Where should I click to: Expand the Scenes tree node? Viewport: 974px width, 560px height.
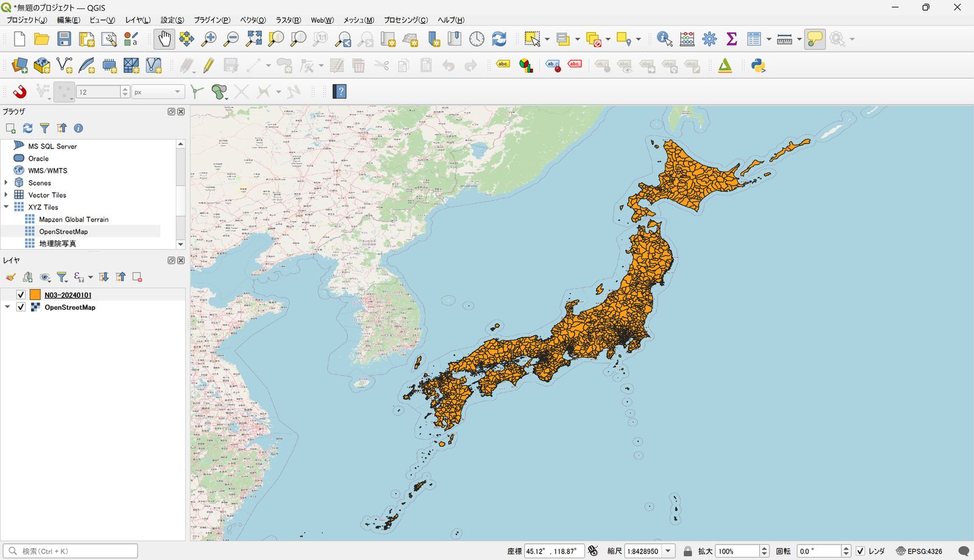click(7, 183)
